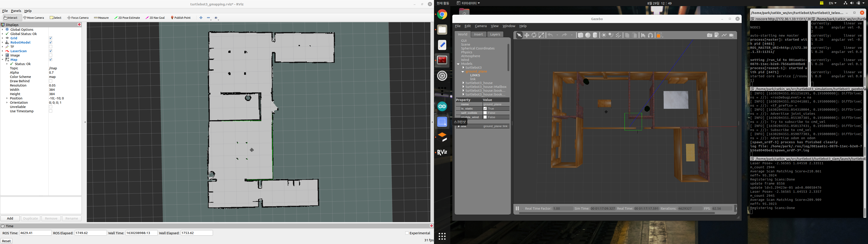Uncheck the Grid display checkbox
The width and height of the screenshot is (868, 244).
51,38
